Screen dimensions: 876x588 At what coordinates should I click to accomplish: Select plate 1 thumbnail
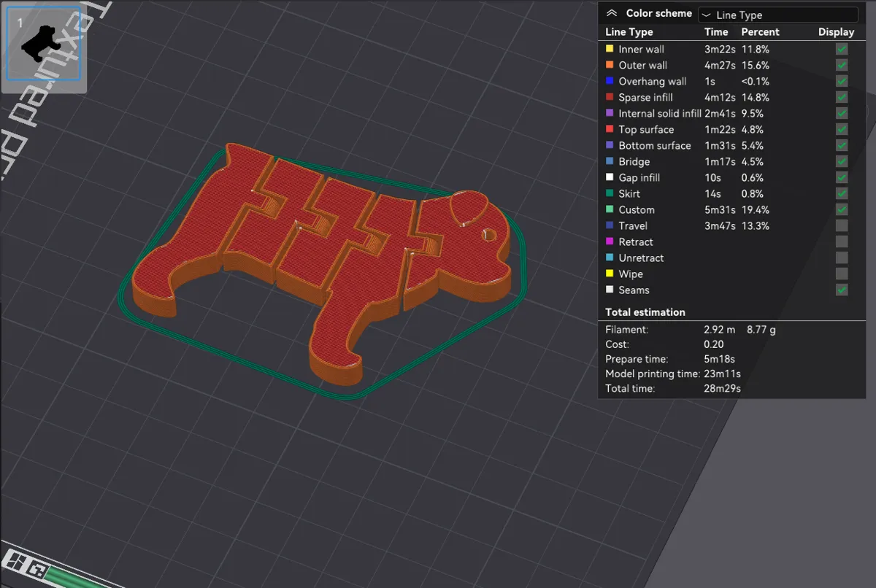tap(44, 44)
